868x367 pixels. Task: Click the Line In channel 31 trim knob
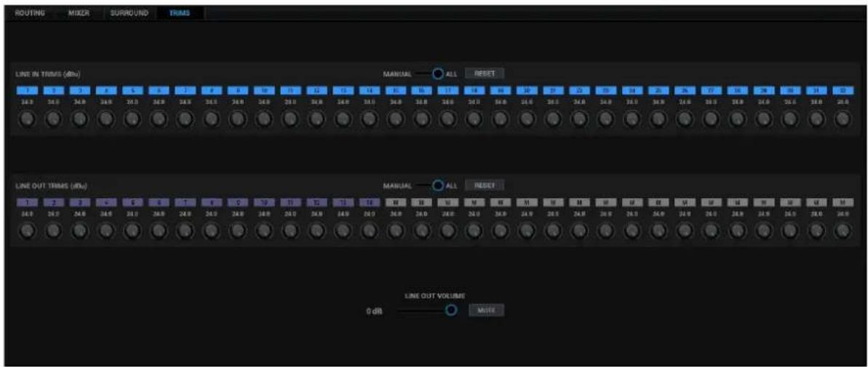click(817, 119)
